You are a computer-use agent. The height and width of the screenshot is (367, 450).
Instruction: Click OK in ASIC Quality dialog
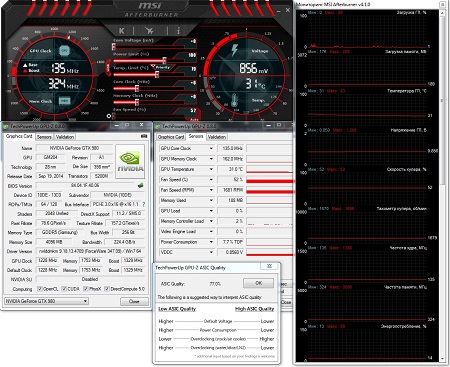click(258, 283)
